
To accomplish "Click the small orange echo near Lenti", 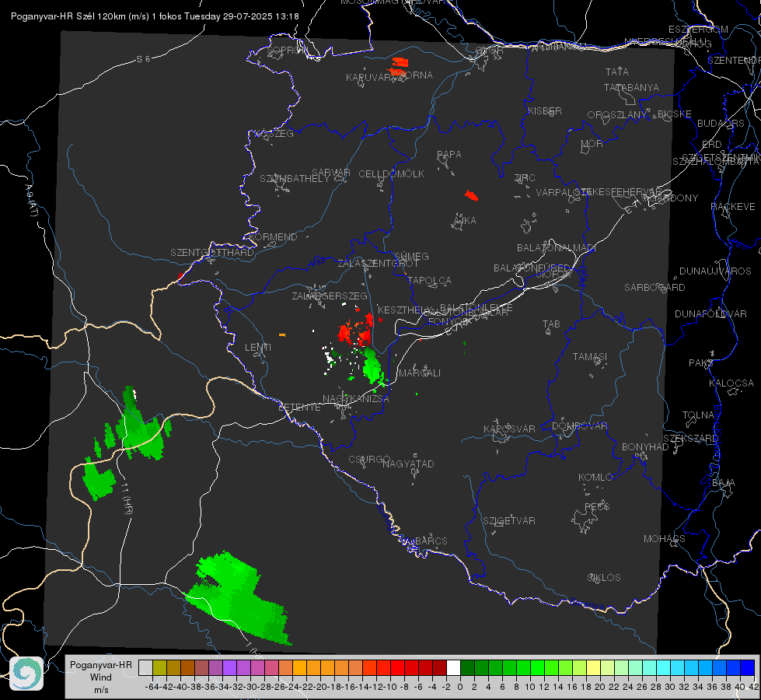I will [282, 335].
